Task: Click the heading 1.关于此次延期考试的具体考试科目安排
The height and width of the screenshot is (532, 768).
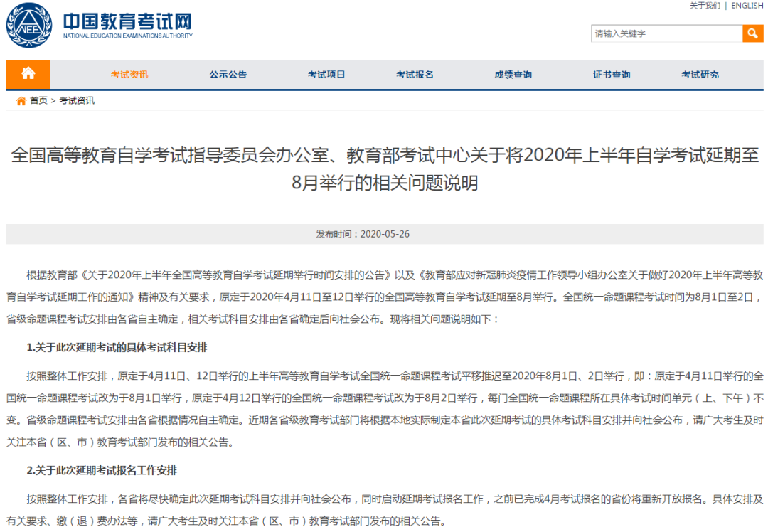Action: click(117, 348)
